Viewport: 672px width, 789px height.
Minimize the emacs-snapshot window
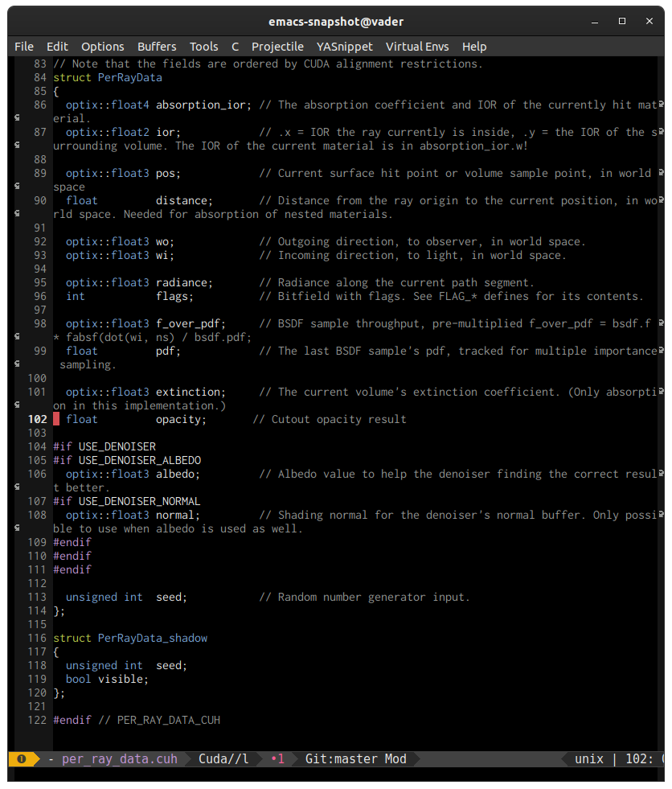(x=595, y=21)
